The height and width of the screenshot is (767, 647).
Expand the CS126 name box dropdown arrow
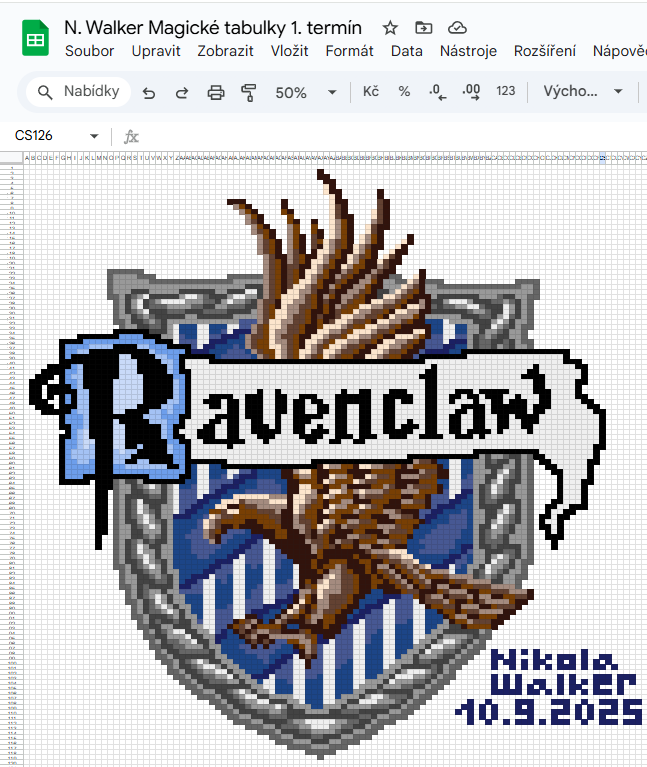point(94,136)
